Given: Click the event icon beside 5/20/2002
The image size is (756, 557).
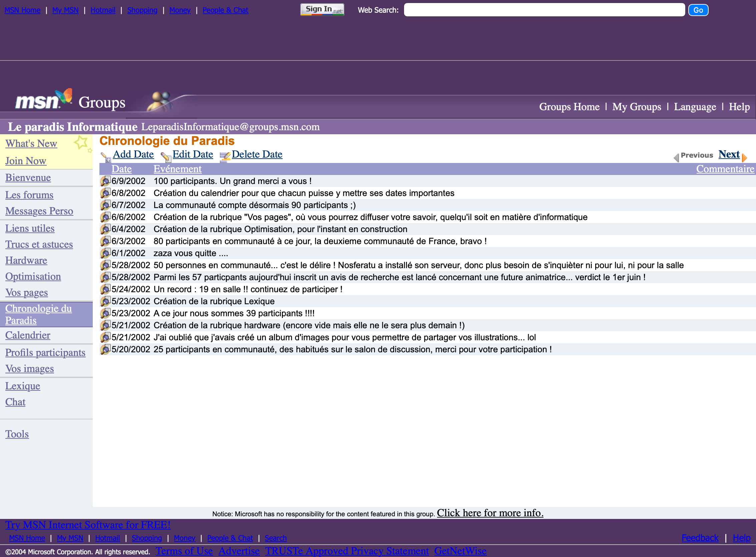Looking at the screenshot, I should click(105, 349).
